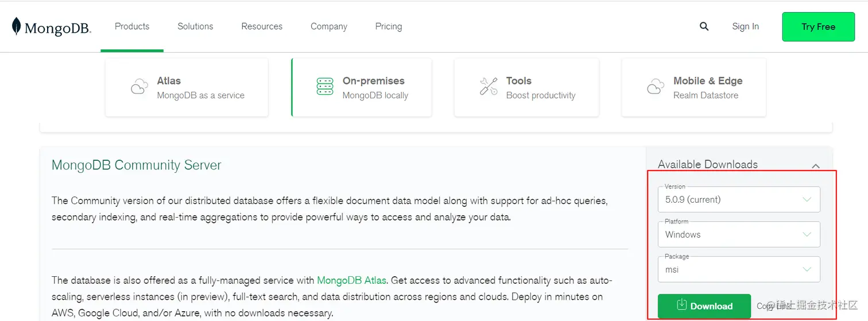
Task: Follow the MongoDB Atlas hyperlink
Action: [x=351, y=281]
